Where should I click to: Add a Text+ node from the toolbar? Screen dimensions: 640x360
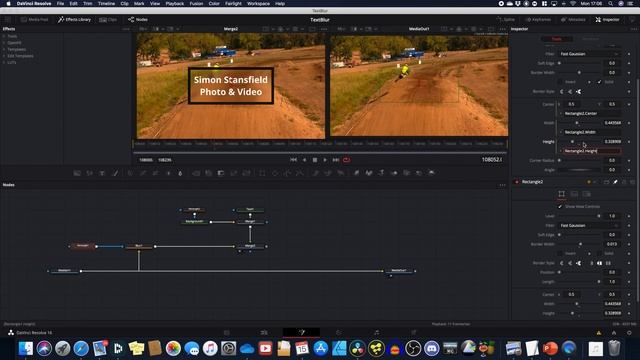[x=102, y=173]
